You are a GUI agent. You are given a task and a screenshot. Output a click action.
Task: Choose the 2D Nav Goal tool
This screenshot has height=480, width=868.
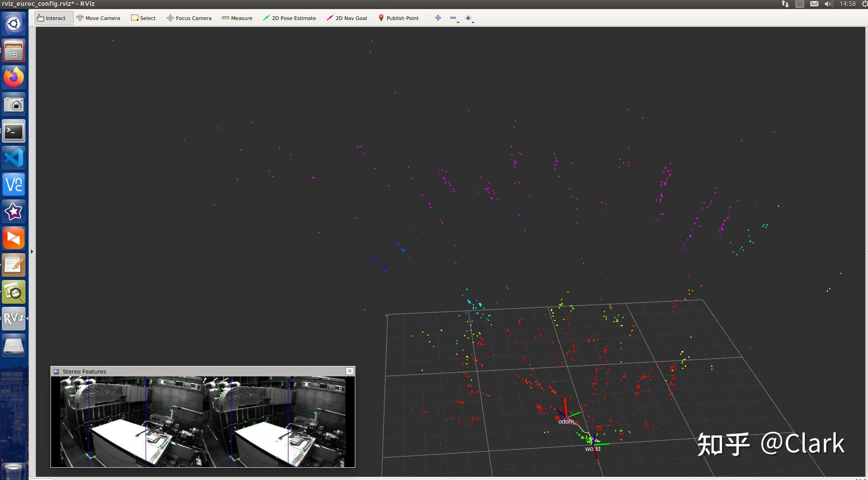(346, 18)
